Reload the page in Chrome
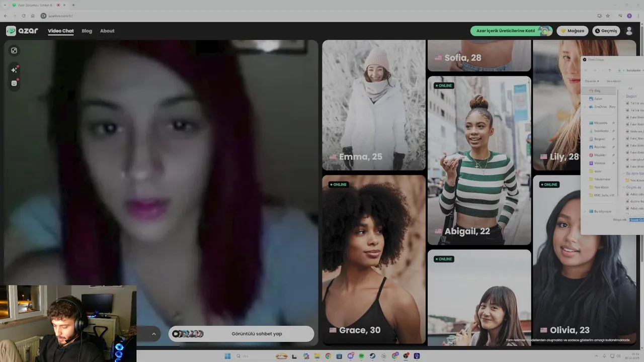Screen dimensions: 644x362 coord(23,16)
